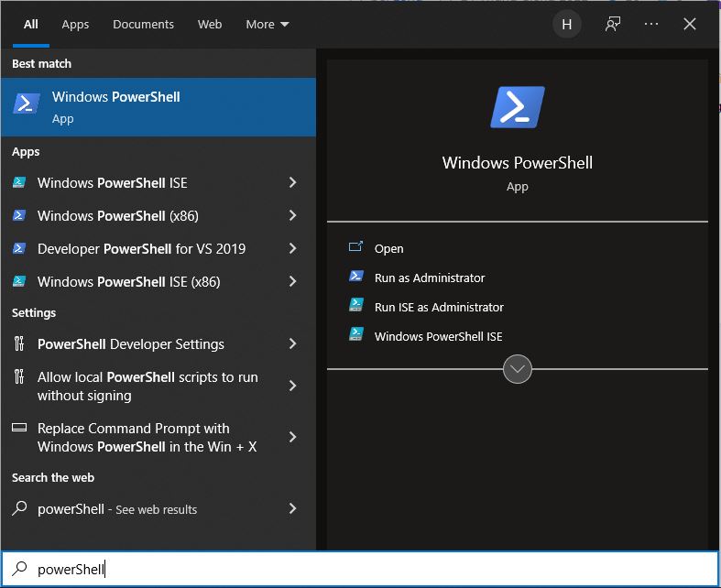This screenshot has height=588, width=721.
Task: Choose Run ISE as Administrator
Action: (439, 307)
